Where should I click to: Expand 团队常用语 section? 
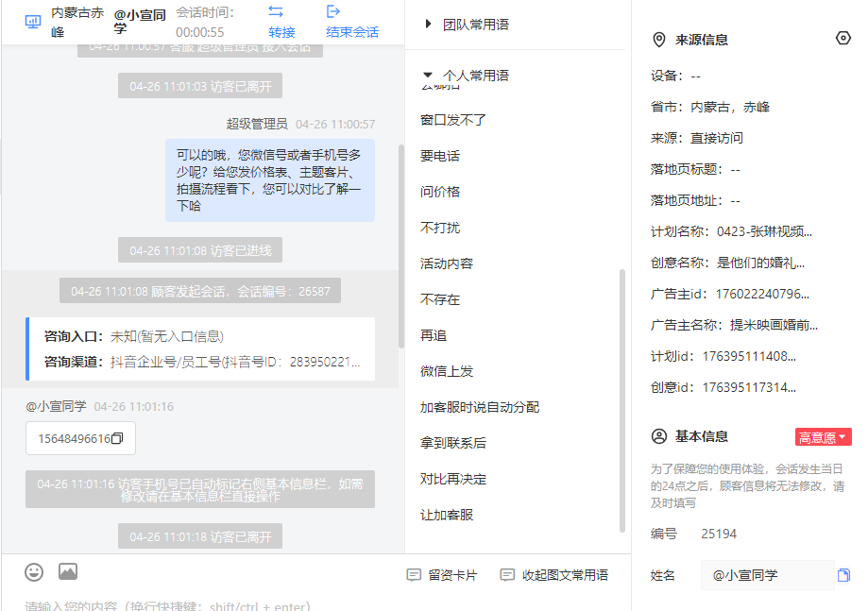pos(427,24)
